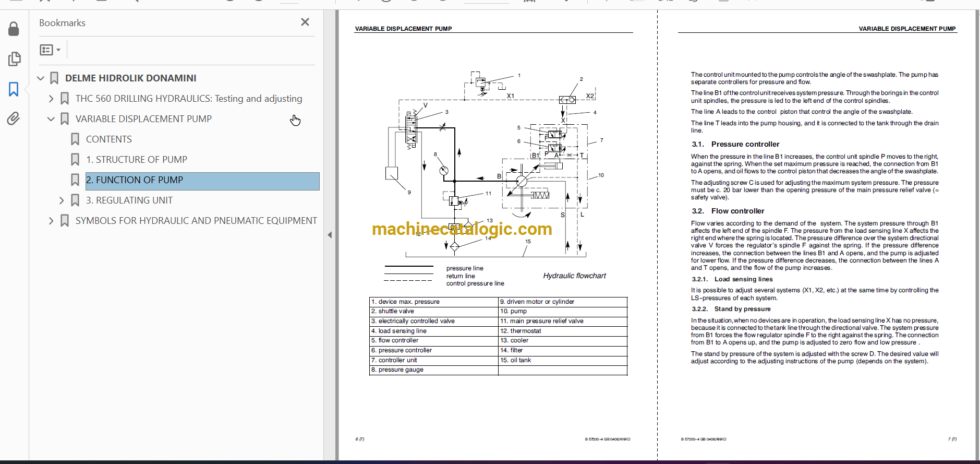The image size is (980, 464).
Task: Click table cell '14. filter'
Action: 562,350
